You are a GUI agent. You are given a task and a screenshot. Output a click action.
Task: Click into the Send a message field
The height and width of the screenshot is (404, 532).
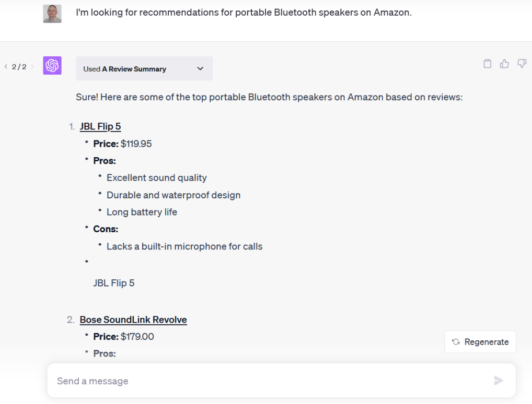261,381
